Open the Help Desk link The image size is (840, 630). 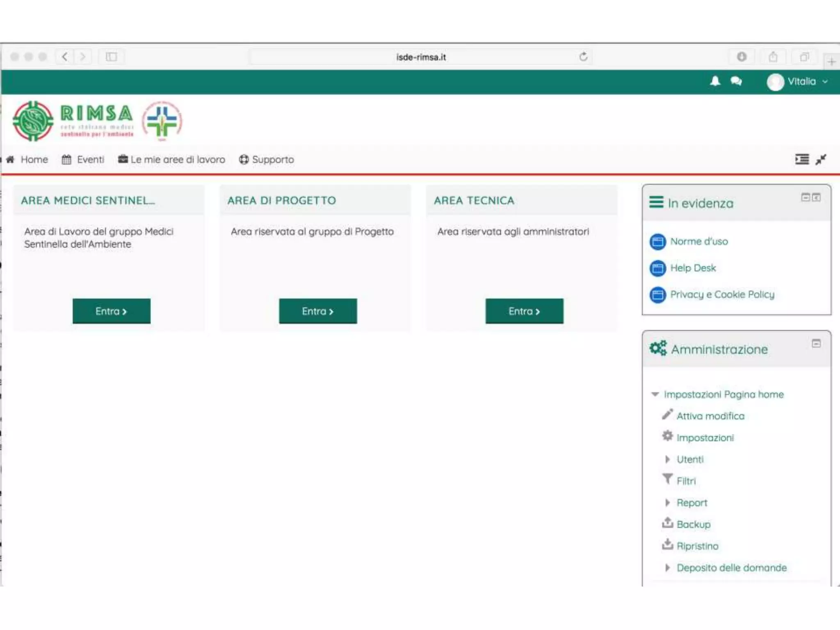pyautogui.click(x=693, y=268)
